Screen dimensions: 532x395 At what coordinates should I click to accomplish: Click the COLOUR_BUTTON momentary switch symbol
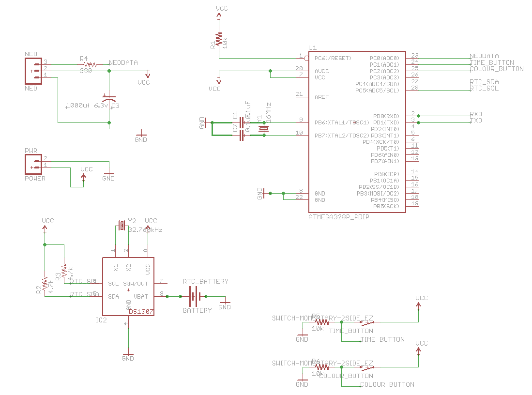[367, 366]
